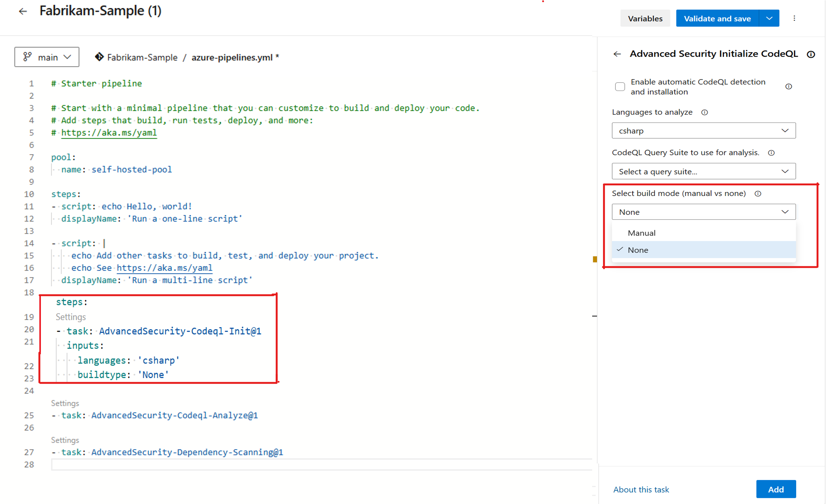Image resolution: width=826 pixels, height=504 pixels.
Task: Click Validate and save
Action: pos(717,18)
